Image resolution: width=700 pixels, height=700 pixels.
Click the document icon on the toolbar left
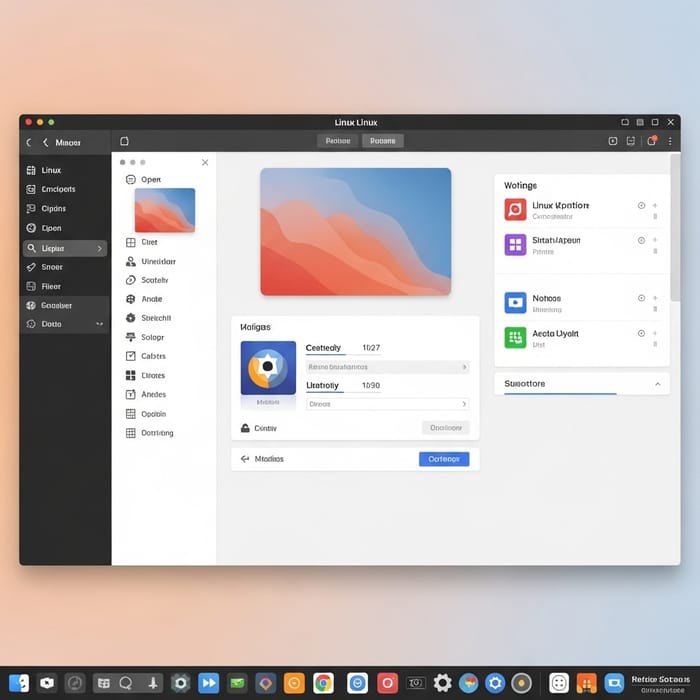(125, 141)
